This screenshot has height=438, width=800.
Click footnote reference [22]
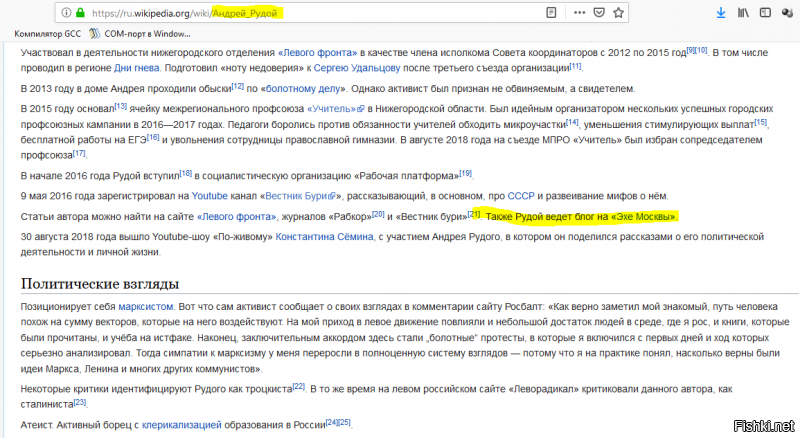click(298, 387)
